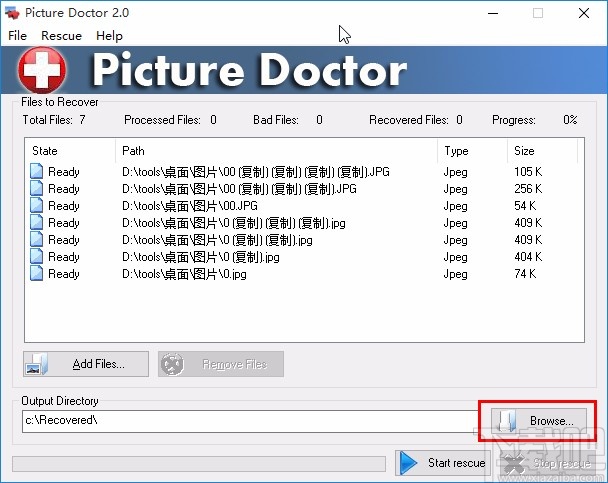Click the 256 K size value
The width and height of the screenshot is (608, 483).
click(528, 189)
